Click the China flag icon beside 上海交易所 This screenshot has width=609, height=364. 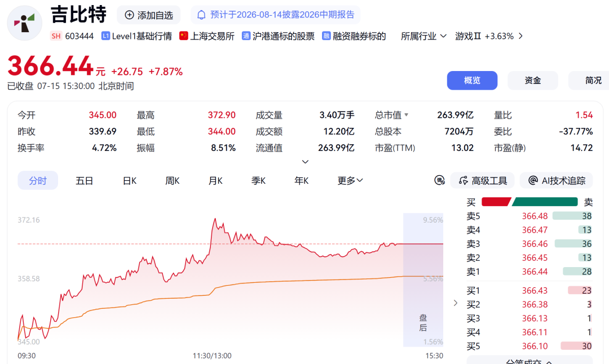184,36
